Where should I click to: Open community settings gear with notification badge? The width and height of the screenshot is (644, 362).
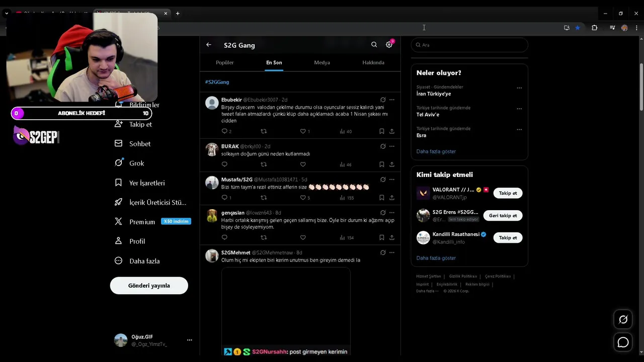389,44
